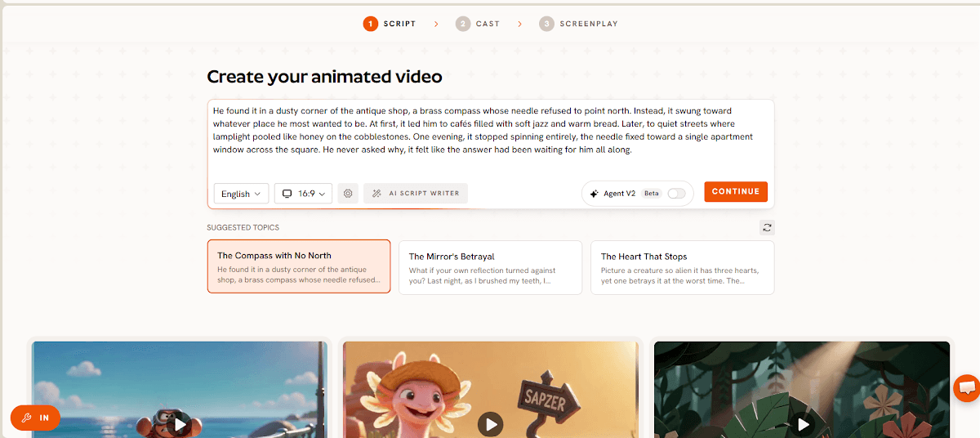Screen dimensions: 980x438
Task: Go to the Screenplay step
Action: [578, 24]
